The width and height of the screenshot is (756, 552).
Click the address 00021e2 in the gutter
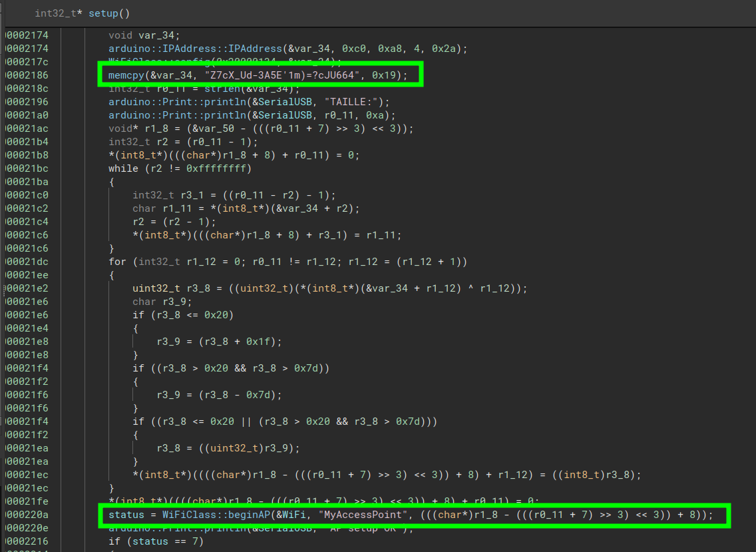point(27,288)
